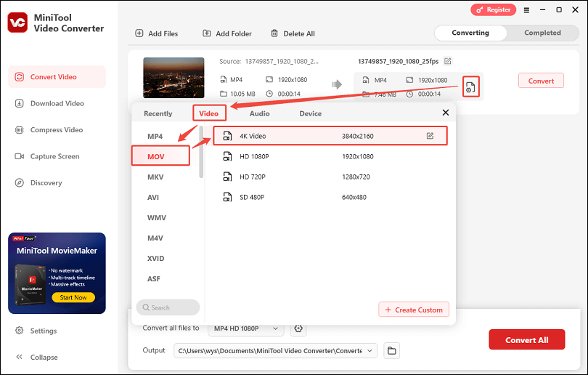The width and height of the screenshot is (588, 375).
Task: Click Add Files
Action: (156, 33)
